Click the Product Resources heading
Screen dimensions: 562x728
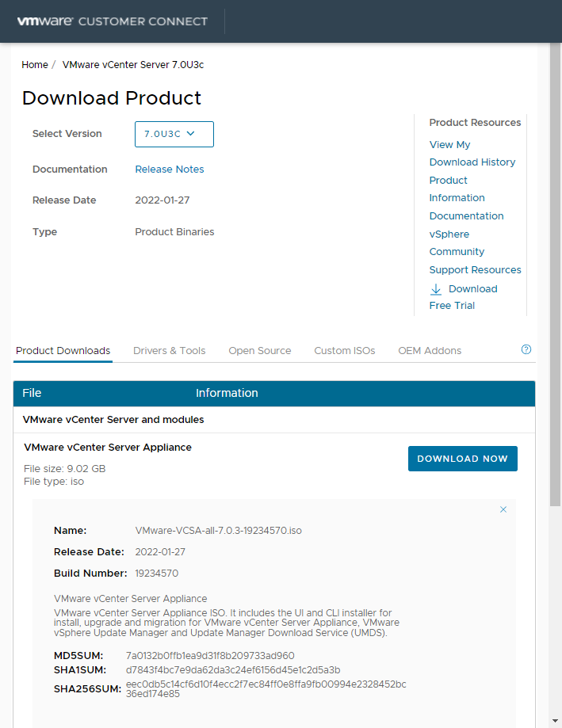475,123
